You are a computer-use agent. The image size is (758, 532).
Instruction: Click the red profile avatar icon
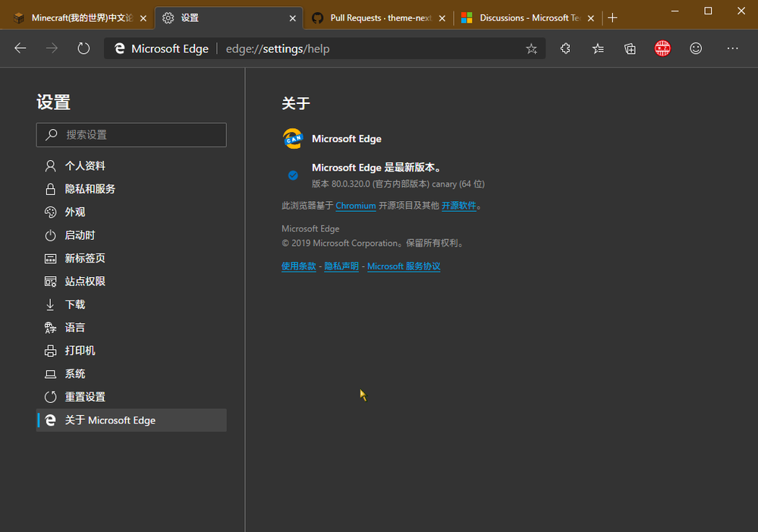662,48
